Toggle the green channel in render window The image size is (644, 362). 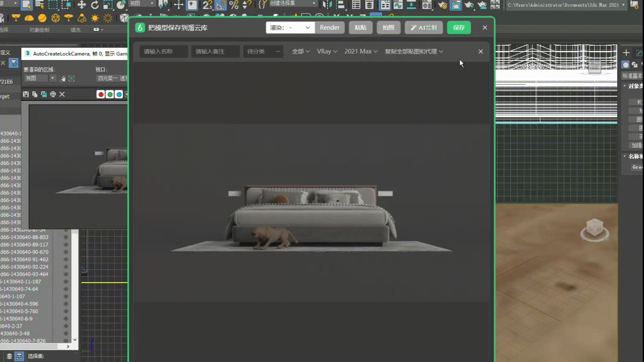110,95
